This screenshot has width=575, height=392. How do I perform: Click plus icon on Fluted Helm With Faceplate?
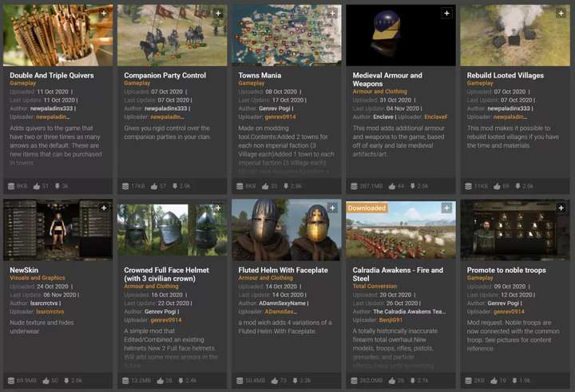pyautogui.click(x=332, y=208)
